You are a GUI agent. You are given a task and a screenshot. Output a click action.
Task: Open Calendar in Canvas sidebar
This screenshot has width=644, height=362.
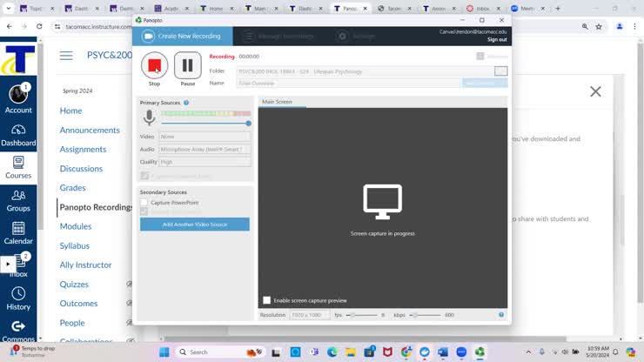18,233
